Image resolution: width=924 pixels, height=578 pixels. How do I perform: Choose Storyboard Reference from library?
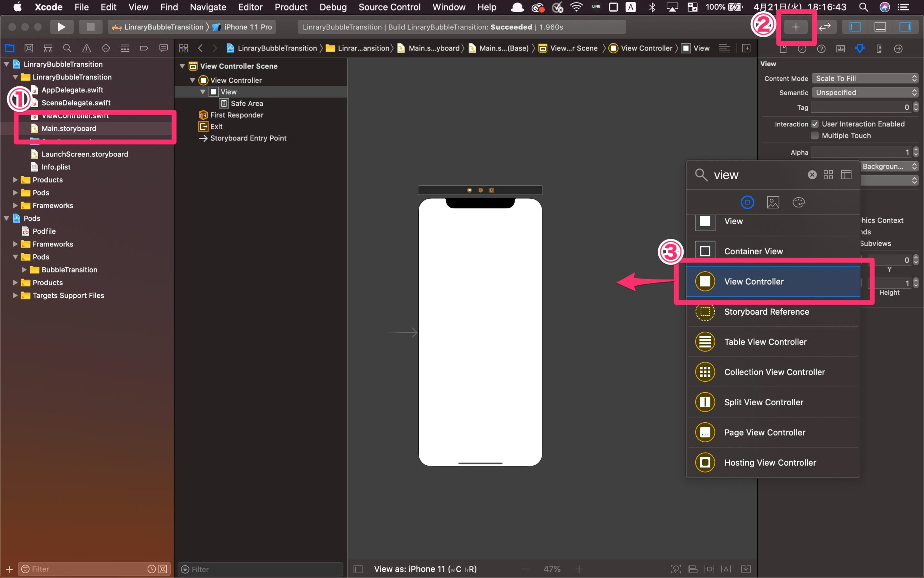pyautogui.click(x=773, y=312)
